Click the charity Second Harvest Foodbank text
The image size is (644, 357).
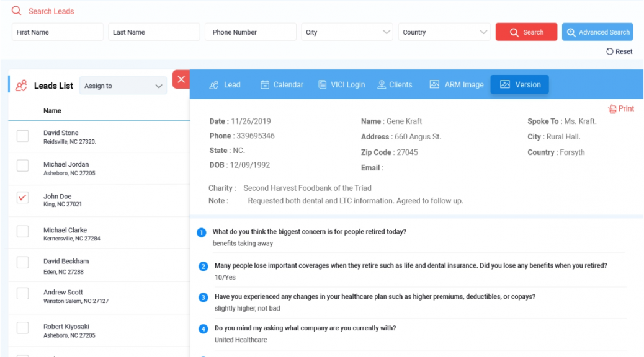(307, 188)
